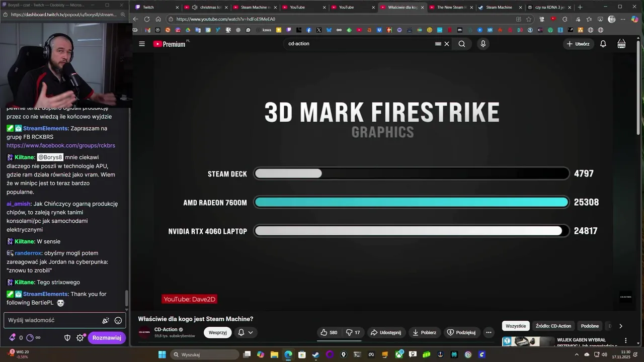The width and height of the screenshot is (644, 362).
Task: Click Udostępnij to share video
Action: click(x=386, y=332)
